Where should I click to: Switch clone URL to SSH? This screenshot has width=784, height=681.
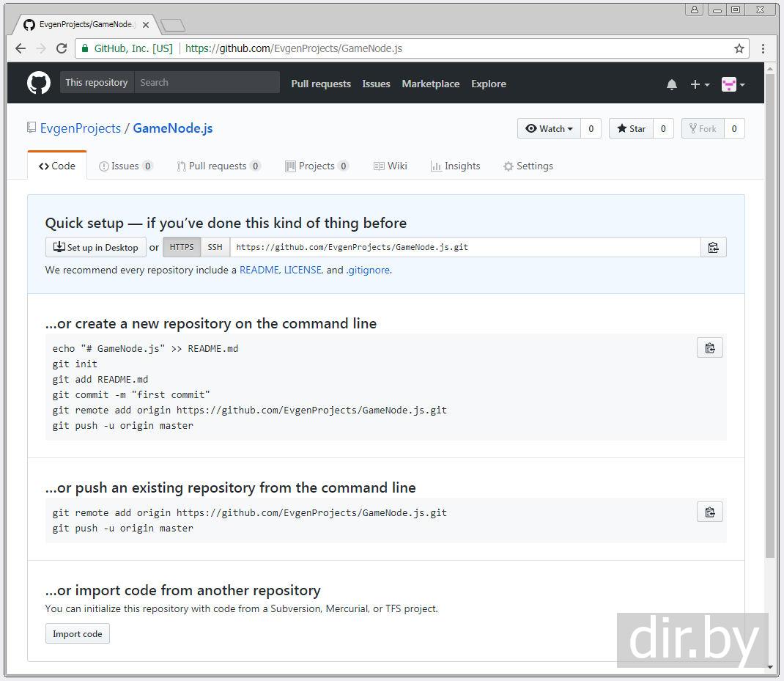click(215, 247)
